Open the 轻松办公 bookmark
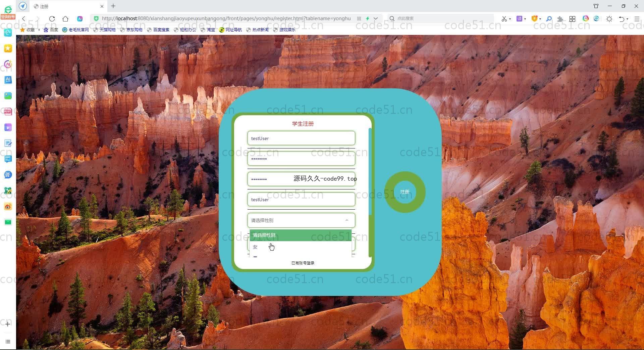The width and height of the screenshot is (644, 350). click(x=185, y=30)
